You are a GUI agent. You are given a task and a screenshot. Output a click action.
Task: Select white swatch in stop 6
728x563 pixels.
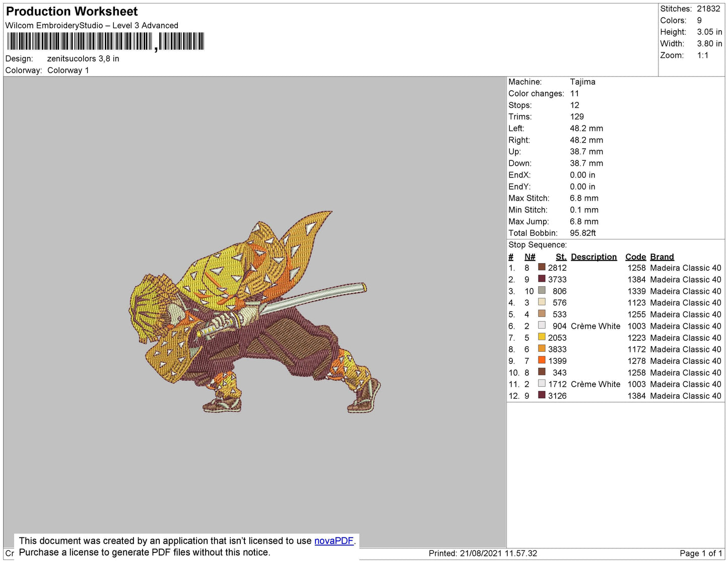click(x=542, y=325)
